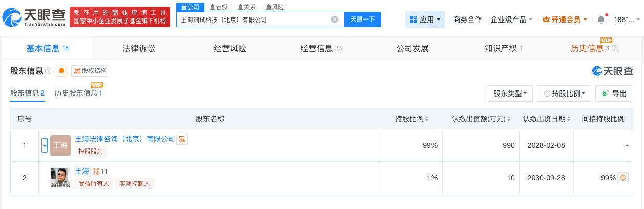Viewport: 644px width, 209px height.
Task: Switch to 查风险 search tab
Action: pyautogui.click(x=275, y=7)
